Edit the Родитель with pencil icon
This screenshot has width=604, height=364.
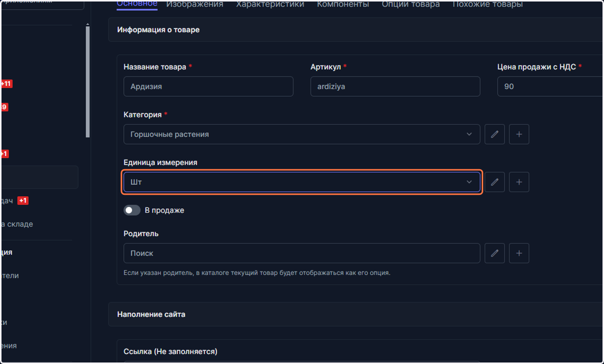coord(495,253)
